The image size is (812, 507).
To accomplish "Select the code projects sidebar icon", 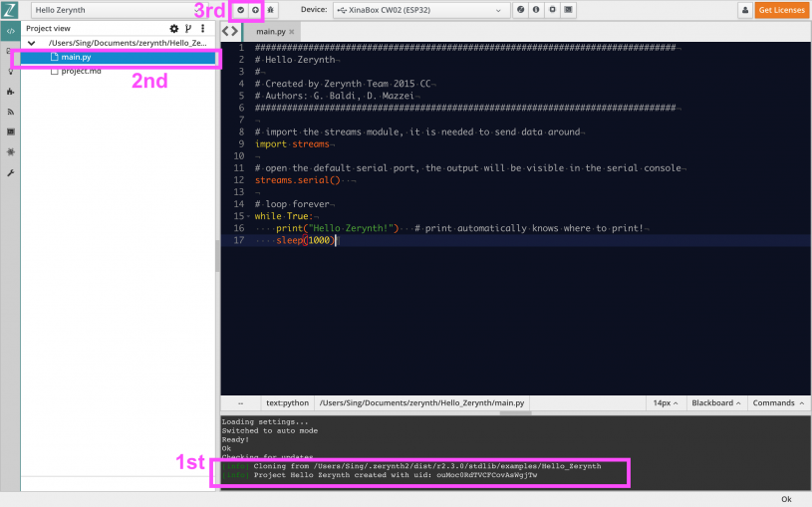I will tap(10, 31).
